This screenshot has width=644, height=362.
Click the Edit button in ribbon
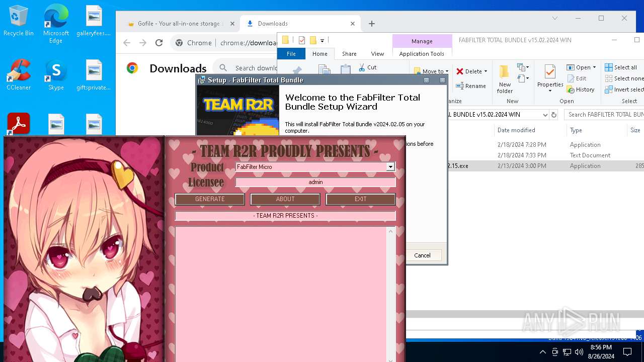(577, 78)
